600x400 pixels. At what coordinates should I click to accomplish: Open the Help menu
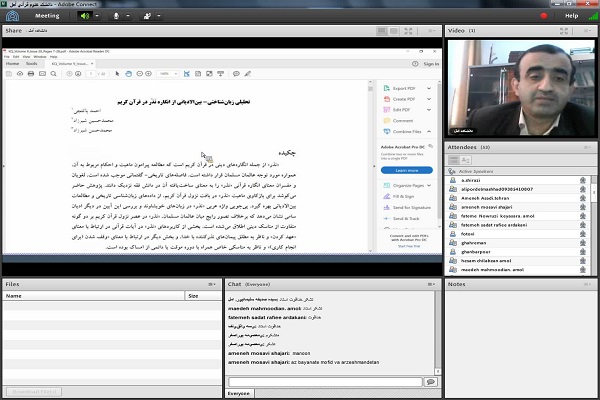(572, 16)
